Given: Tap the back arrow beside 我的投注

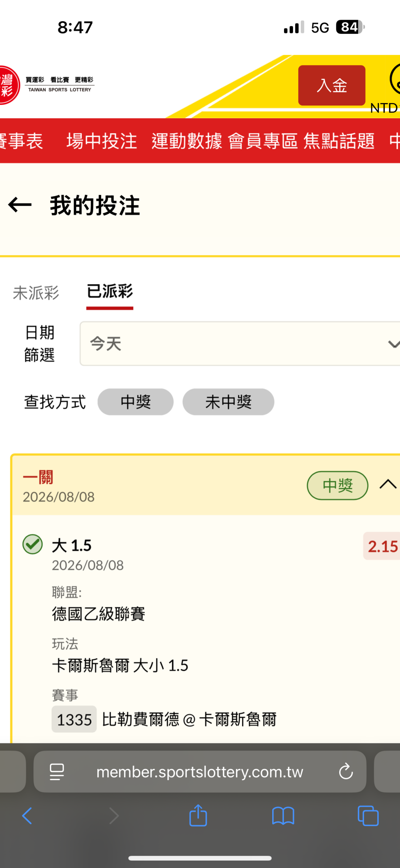Looking at the screenshot, I should [20, 205].
